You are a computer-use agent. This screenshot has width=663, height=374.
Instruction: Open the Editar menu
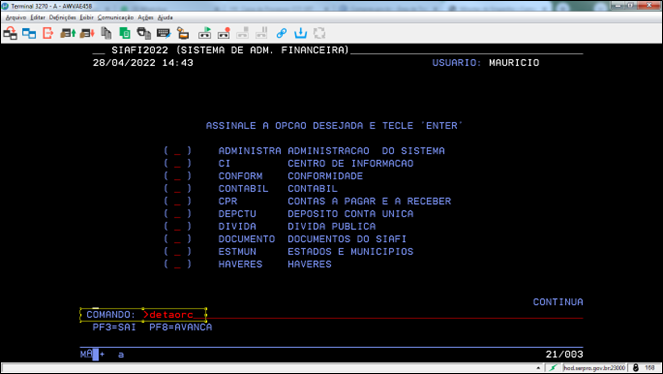tap(38, 17)
